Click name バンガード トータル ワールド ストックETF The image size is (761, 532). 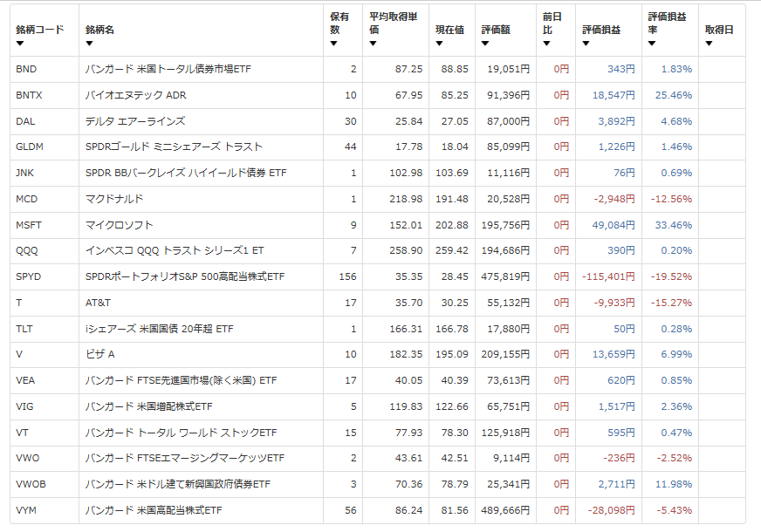[x=181, y=433]
